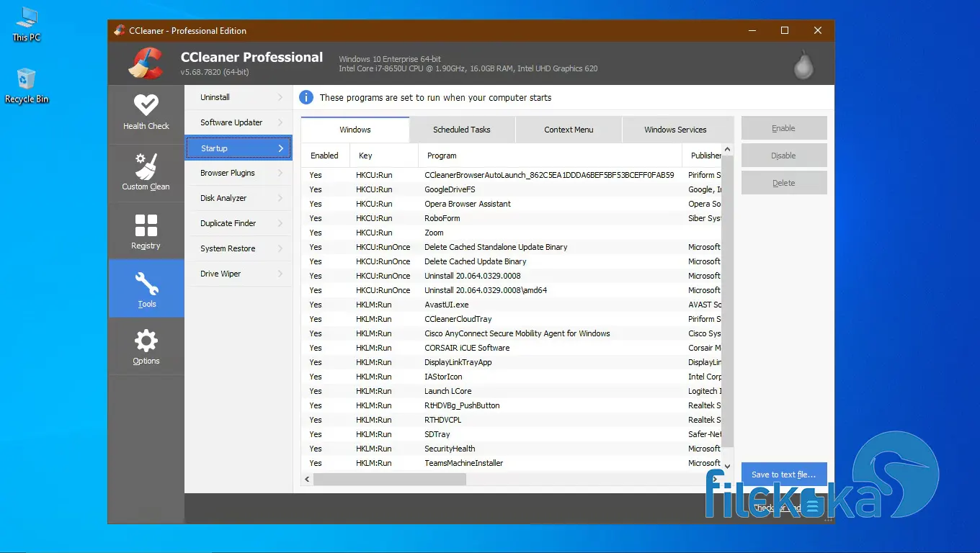Select the Opera Browser Assistant row
980x553 pixels.
click(x=512, y=204)
